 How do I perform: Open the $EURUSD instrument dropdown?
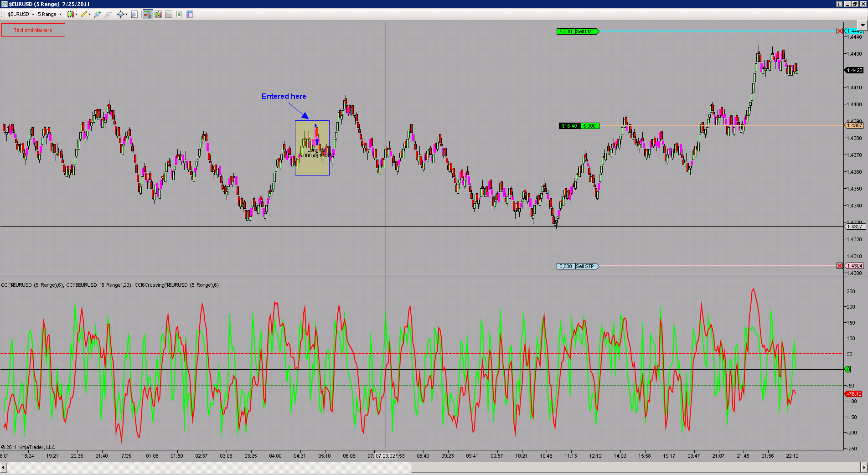point(21,14)
